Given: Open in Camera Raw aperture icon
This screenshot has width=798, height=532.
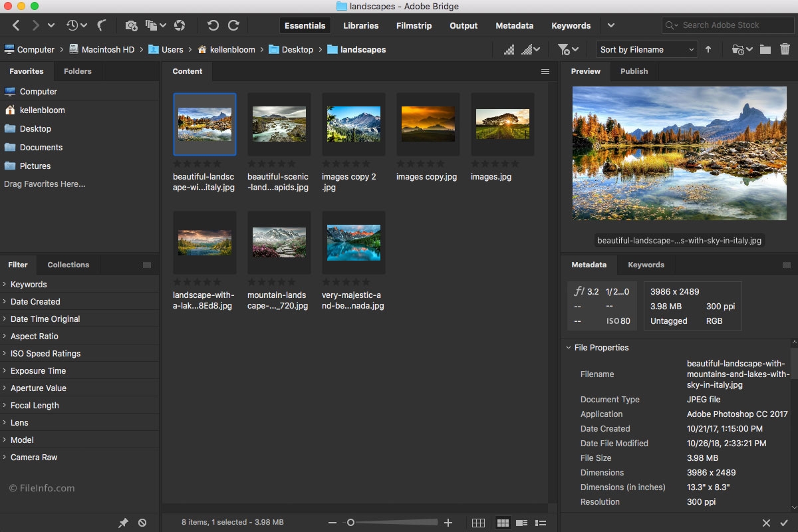Looking at the screenshot, I should point(179,26).
